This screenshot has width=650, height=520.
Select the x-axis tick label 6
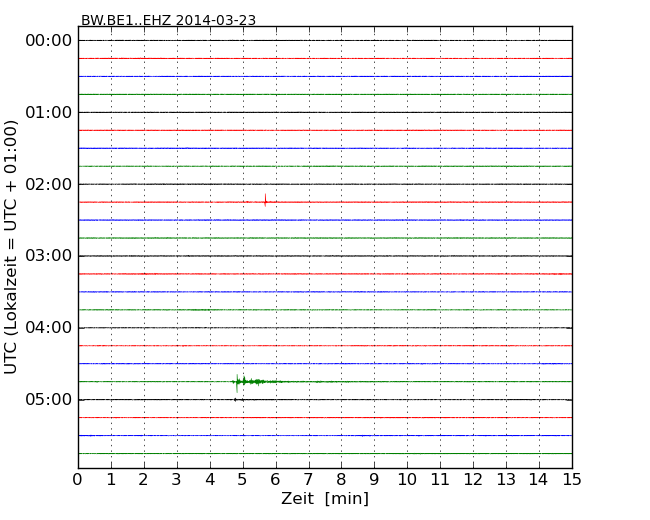[275, 480]
